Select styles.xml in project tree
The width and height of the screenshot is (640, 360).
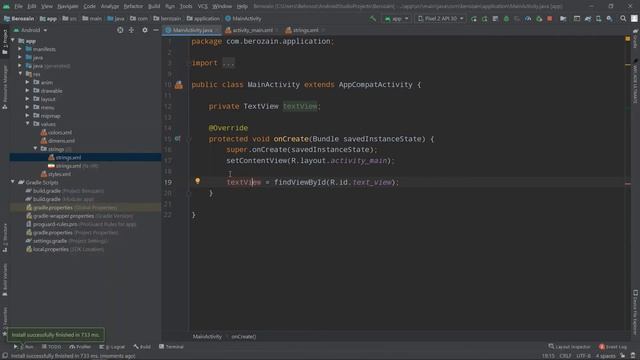tap(60, 174)
